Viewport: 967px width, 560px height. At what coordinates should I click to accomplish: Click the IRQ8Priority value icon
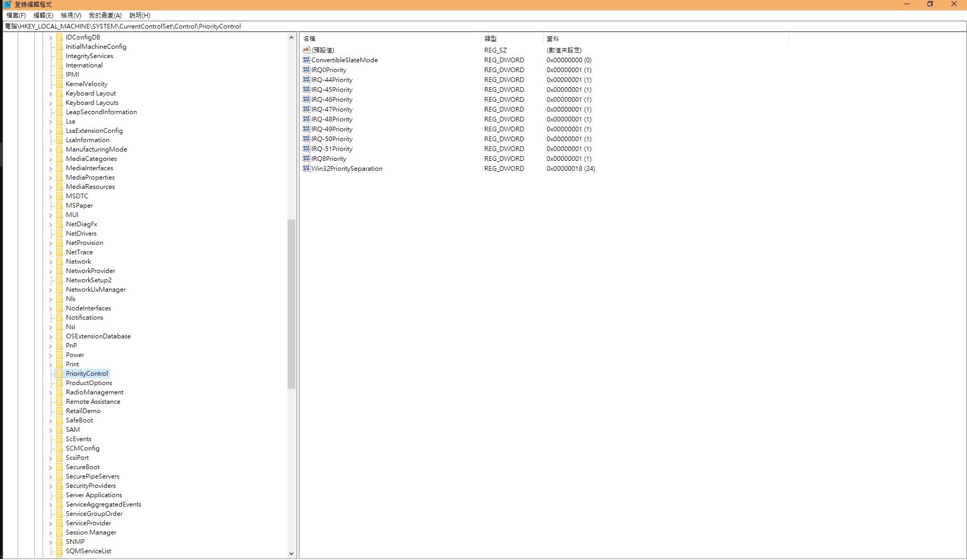click(x=306, y=159)
